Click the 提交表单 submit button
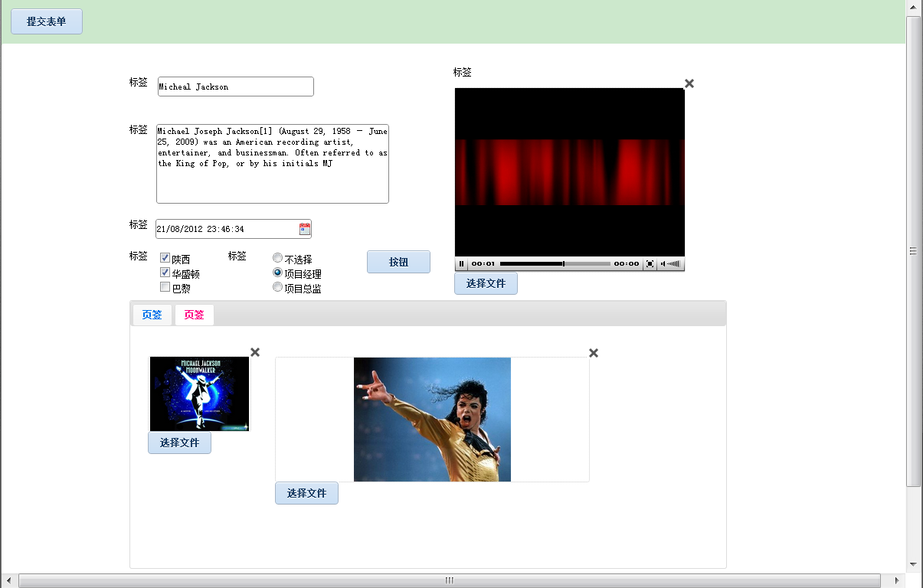 (x=46, y=21)
